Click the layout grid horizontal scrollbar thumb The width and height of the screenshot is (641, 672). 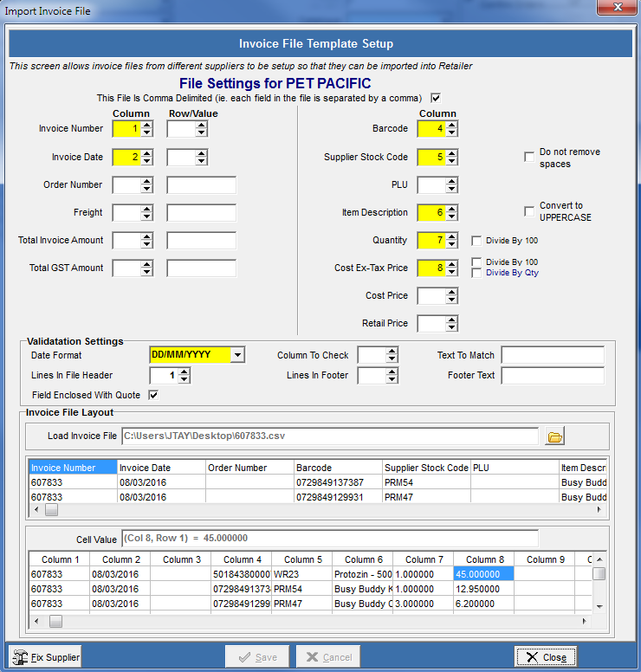click(x=51, y=510)
